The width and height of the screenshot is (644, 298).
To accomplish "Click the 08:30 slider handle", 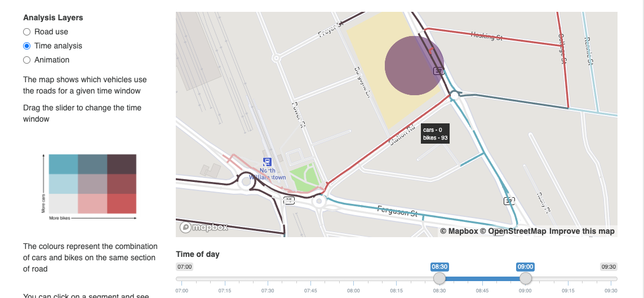I will tap(439, 279).
